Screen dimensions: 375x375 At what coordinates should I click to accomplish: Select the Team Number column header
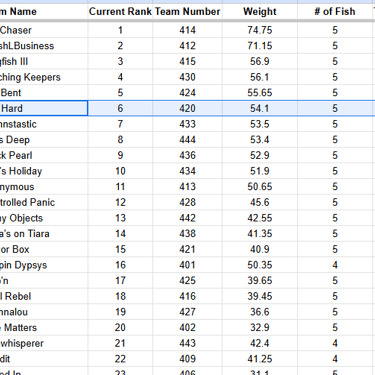(187, 12)
